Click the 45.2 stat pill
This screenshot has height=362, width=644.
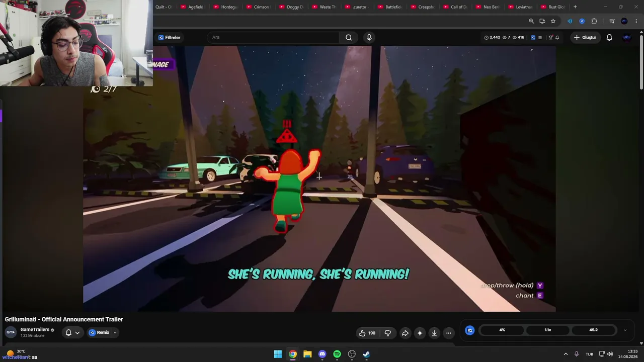pos(594,330)
